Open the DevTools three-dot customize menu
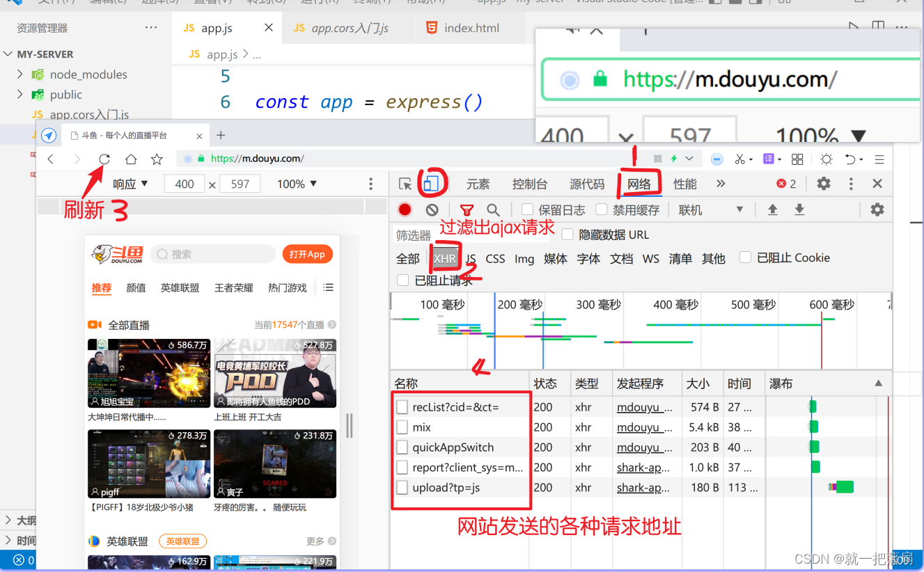Screen dimensions: 924x572 (x=851, y=184)
